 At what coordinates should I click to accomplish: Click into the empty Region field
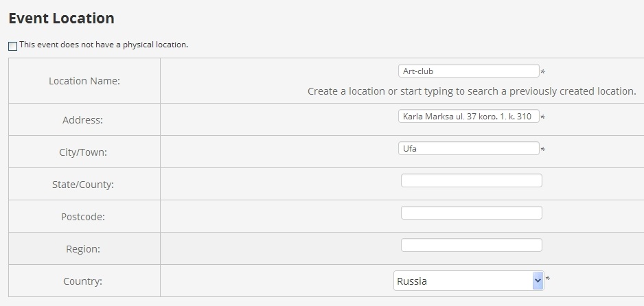[471, 245]
